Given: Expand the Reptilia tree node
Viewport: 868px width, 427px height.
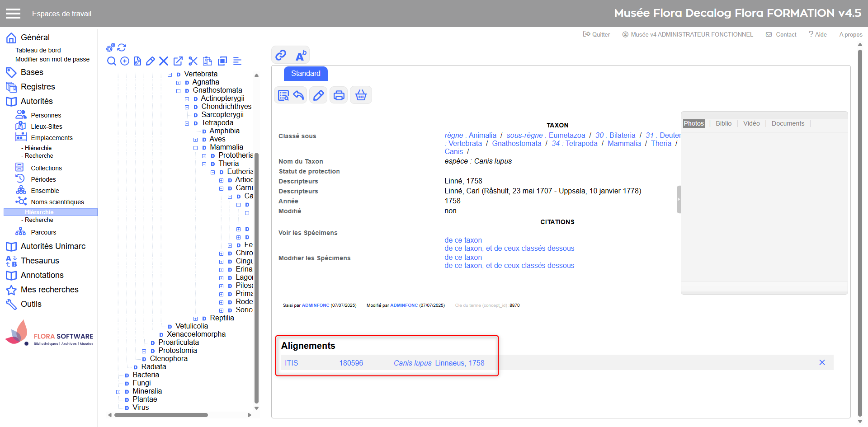Looking at the screenshot, I should point(196,319).
